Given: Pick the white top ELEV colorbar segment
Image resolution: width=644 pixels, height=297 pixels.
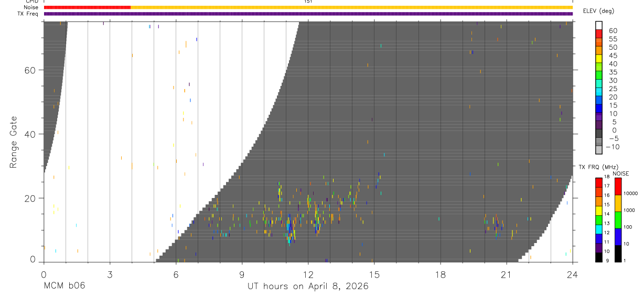Looking at the screenshot, I should [599, 25].
